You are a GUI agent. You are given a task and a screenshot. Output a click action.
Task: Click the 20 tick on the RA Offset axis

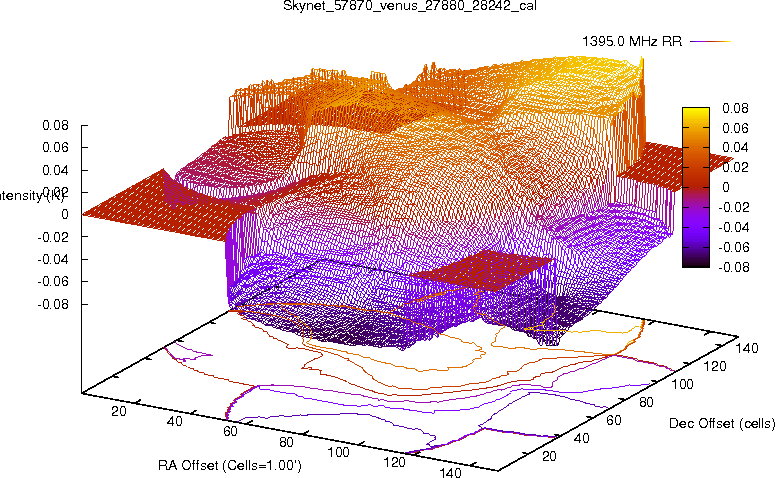pos(119,411)
